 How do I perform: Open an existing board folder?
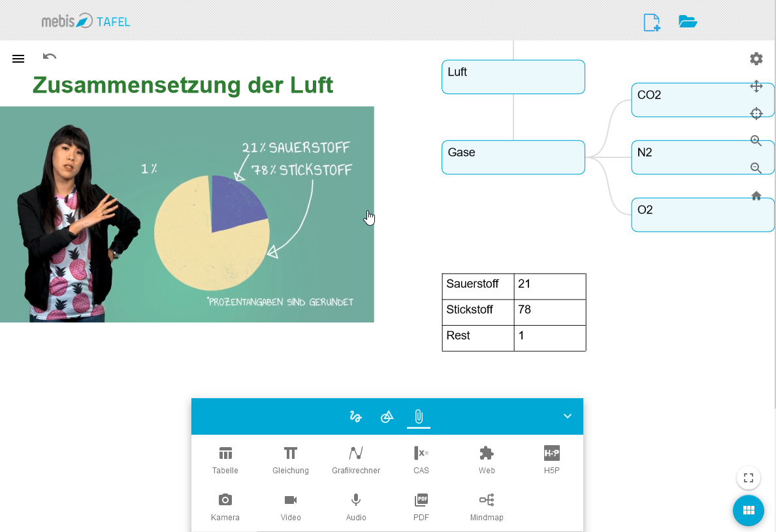(688, 22)
